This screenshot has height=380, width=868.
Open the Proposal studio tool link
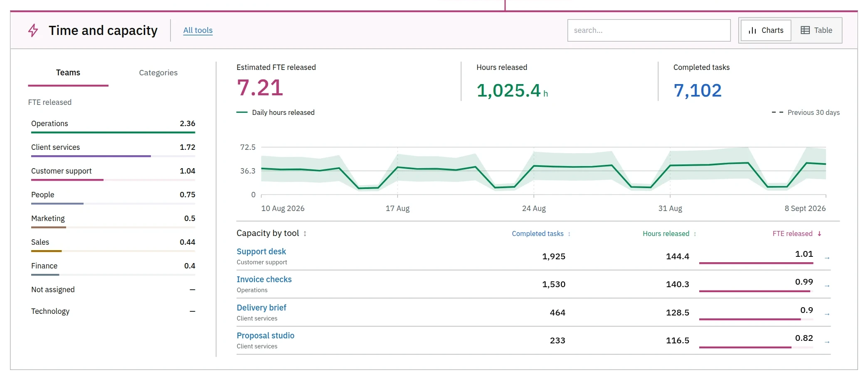click(x=265, y=335)
